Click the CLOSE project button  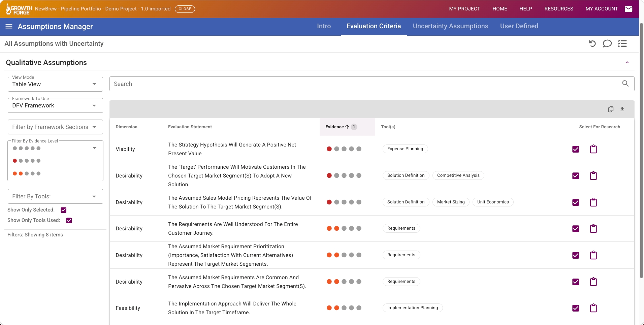click(x=185, y=9)
